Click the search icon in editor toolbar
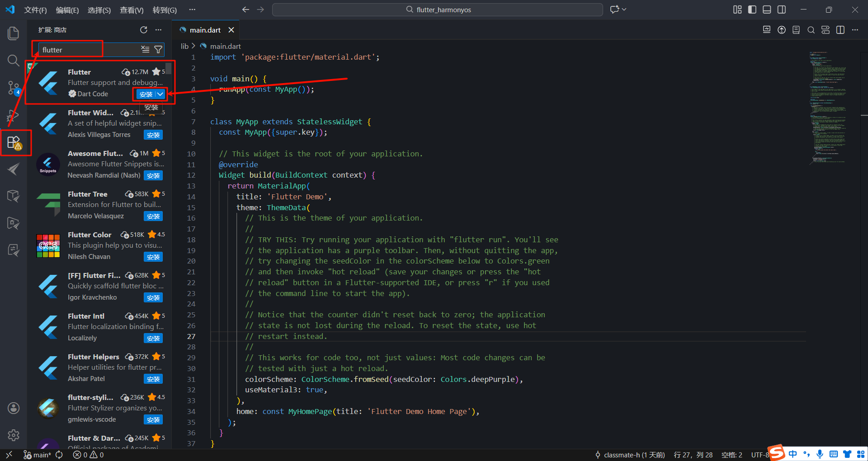868x461 pixels. tap(811, 30)
